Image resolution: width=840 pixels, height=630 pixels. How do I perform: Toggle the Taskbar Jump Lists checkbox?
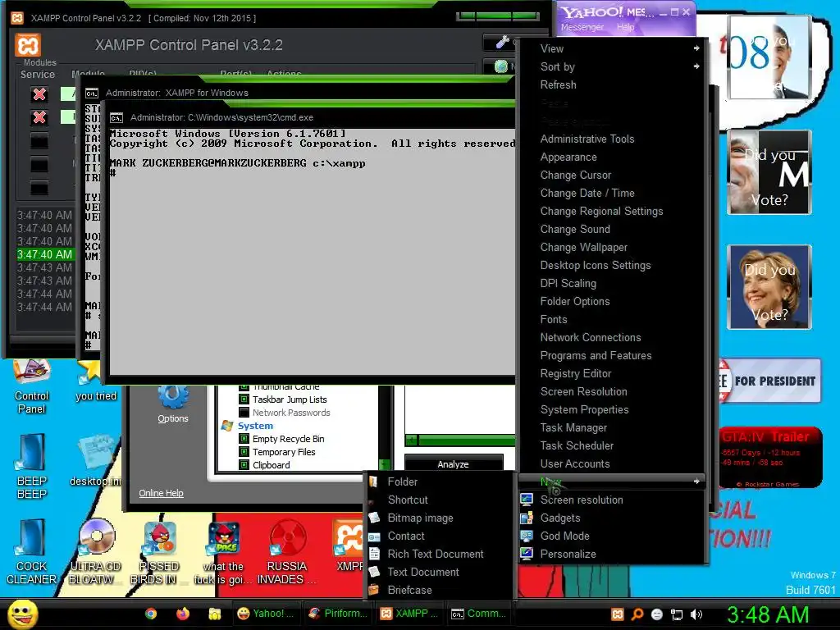[244, 399]
